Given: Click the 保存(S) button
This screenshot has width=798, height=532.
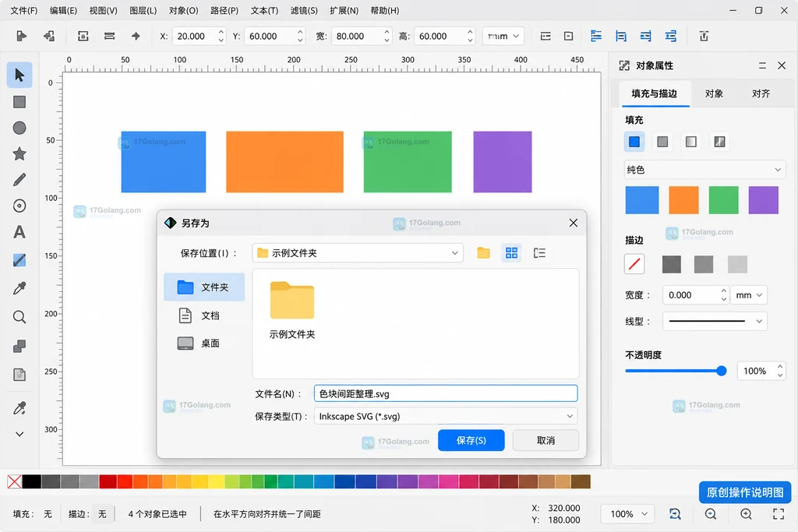Looking at the screenshot, I should (471, 440).
